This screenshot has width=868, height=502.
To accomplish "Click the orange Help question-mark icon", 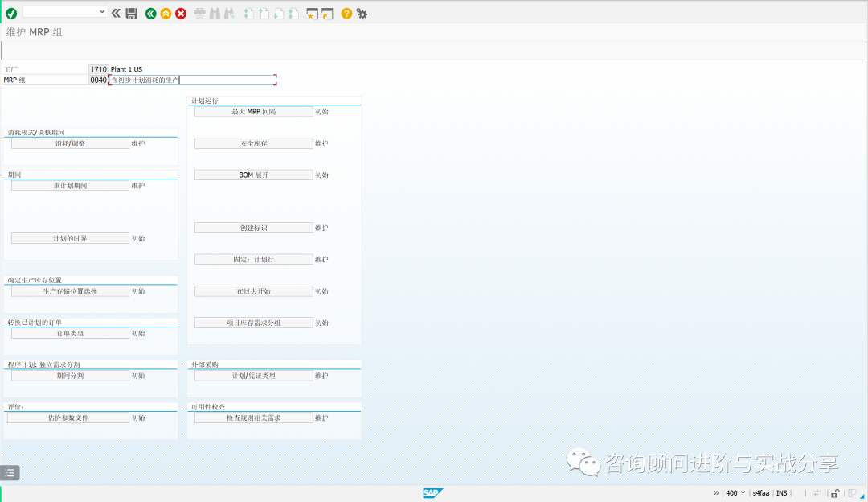I will [346, 13].
